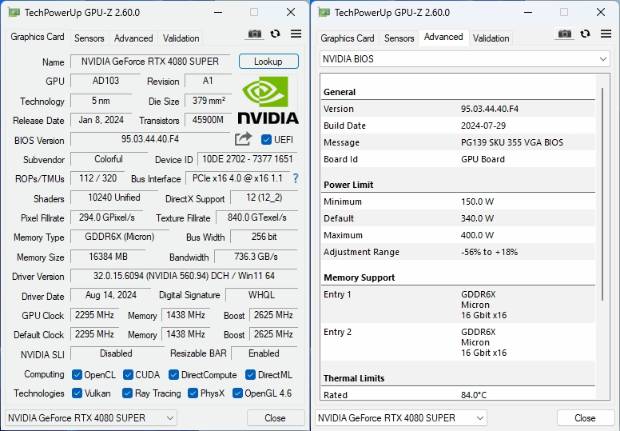The height and width of the screenshot is (431, 620).
Task: Toggle the CUDA checkbox
Action: (x=128, y=374)
